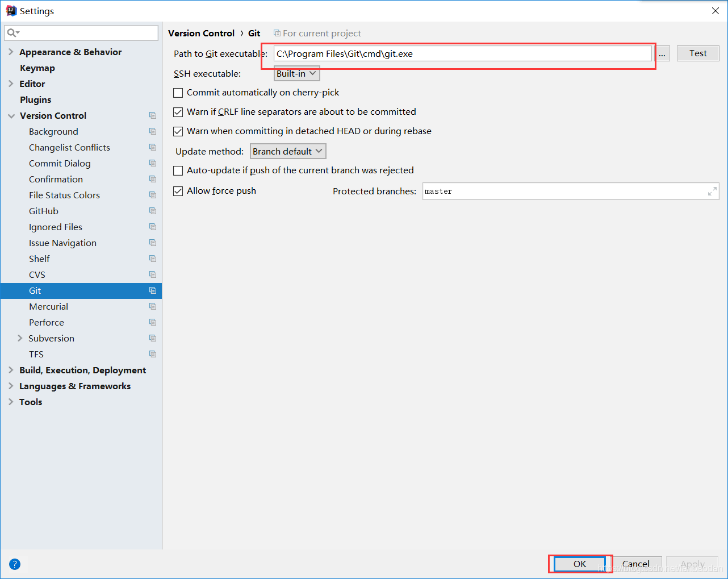
Task: Open Changelist Conflicts settings
Action: [x=69, y=147]
